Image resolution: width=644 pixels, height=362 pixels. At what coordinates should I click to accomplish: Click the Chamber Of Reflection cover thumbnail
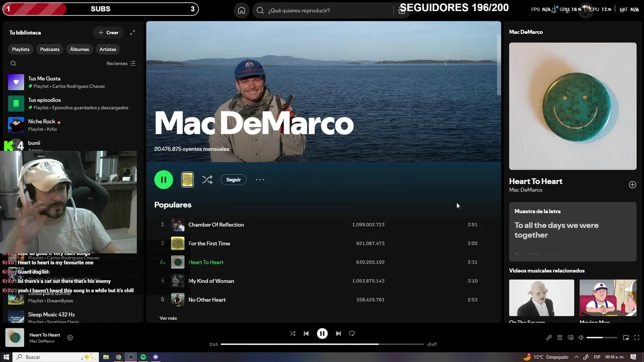[x=178, y=225]
